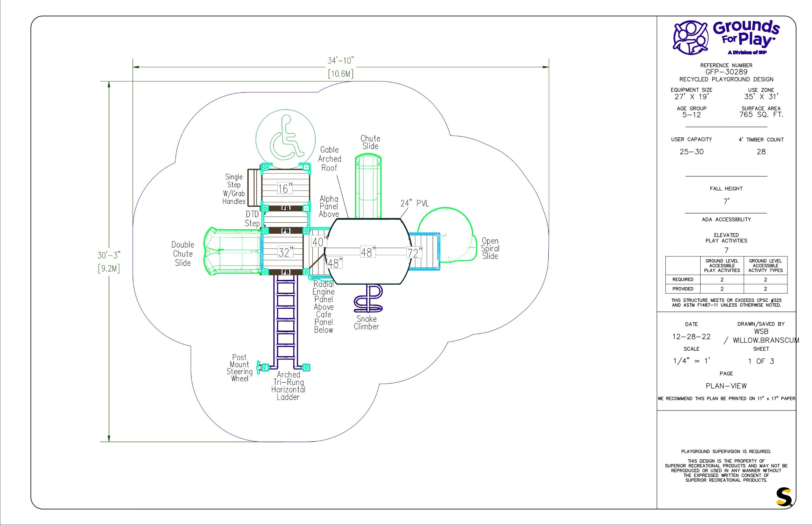Screen dimensions: 812x525
Task: Click the Grounds For Play logo
Action: (726, 38)
